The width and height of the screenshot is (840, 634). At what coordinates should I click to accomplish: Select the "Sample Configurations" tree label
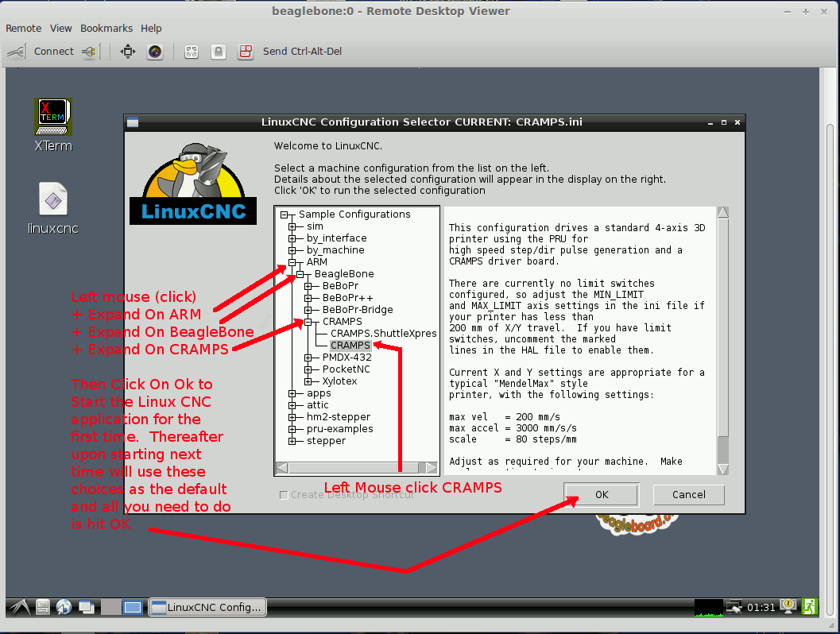pos(354,215)
